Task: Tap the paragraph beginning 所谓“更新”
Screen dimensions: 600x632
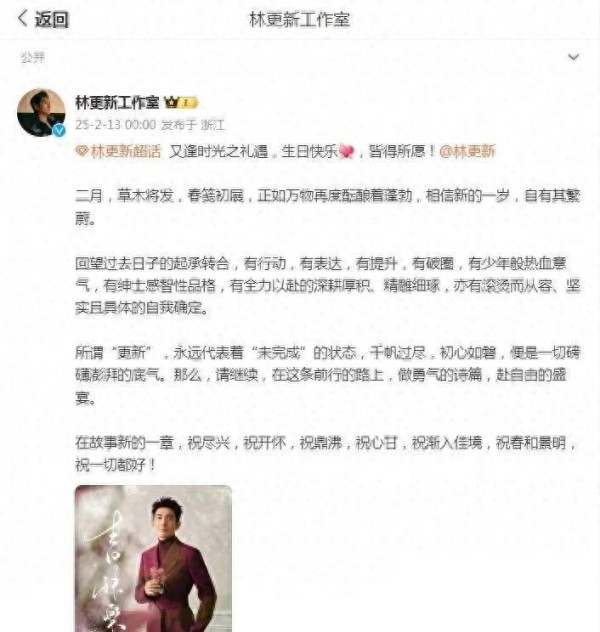Action: tap(328, 375)
